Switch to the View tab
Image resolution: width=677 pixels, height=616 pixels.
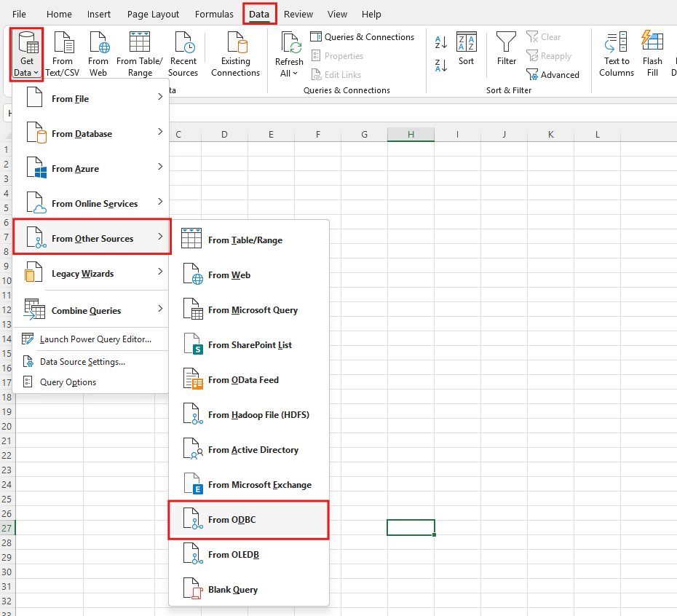click(x=337, y=15)
